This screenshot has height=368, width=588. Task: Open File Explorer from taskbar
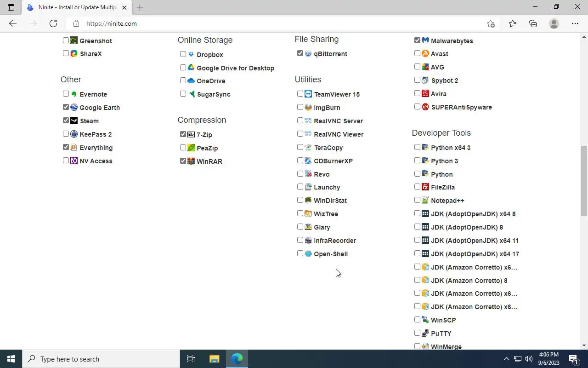pos(215,359)
